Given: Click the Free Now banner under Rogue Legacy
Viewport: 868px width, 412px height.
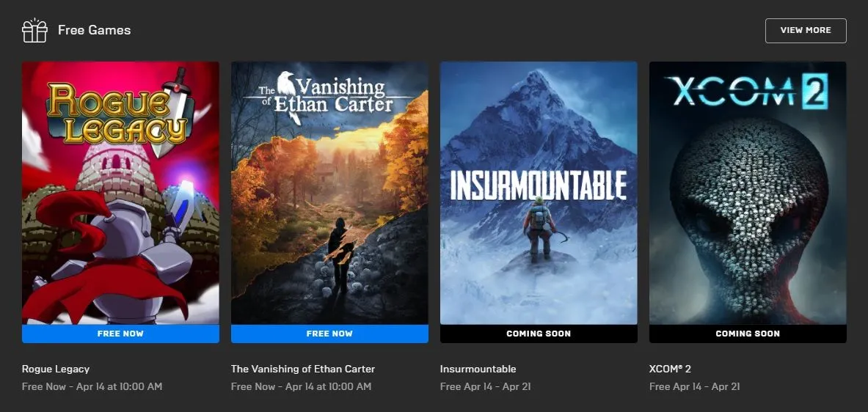Looking at the screenshot, I should pyautogui.click(x=120, y=334).
